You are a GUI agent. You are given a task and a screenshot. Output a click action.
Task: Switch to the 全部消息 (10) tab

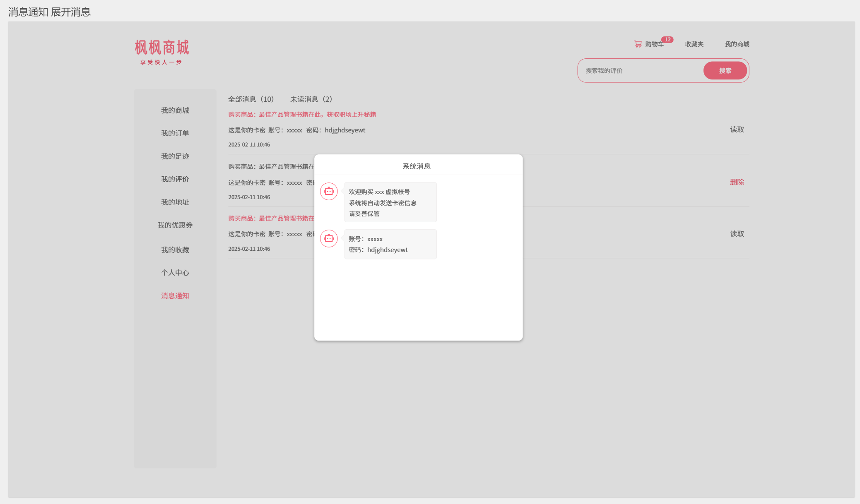251,99
